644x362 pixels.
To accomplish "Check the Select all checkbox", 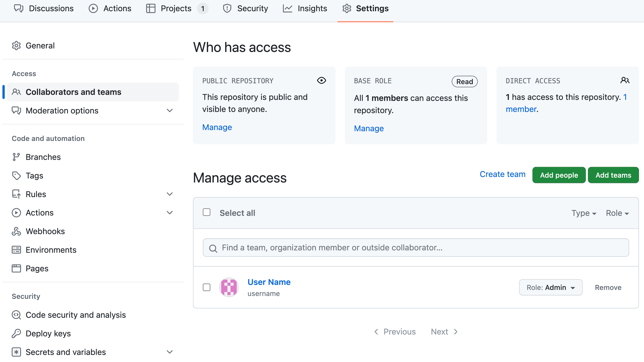I will click(206, 212).
